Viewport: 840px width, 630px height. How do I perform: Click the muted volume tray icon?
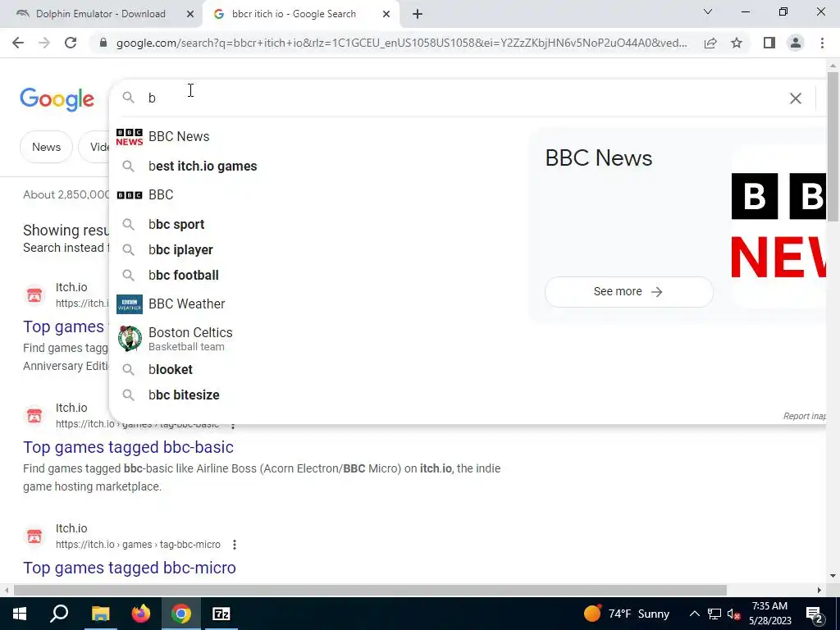pyautogui.click(x=734, y=614)
